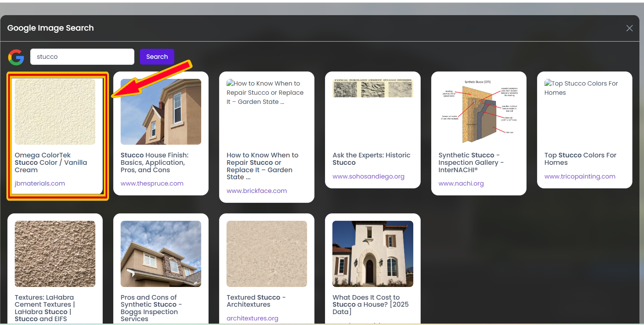Click 'Textures: LaHabra Cement Textures' title
Viewport: 644px width, 325px height.
tap(45, 308)
